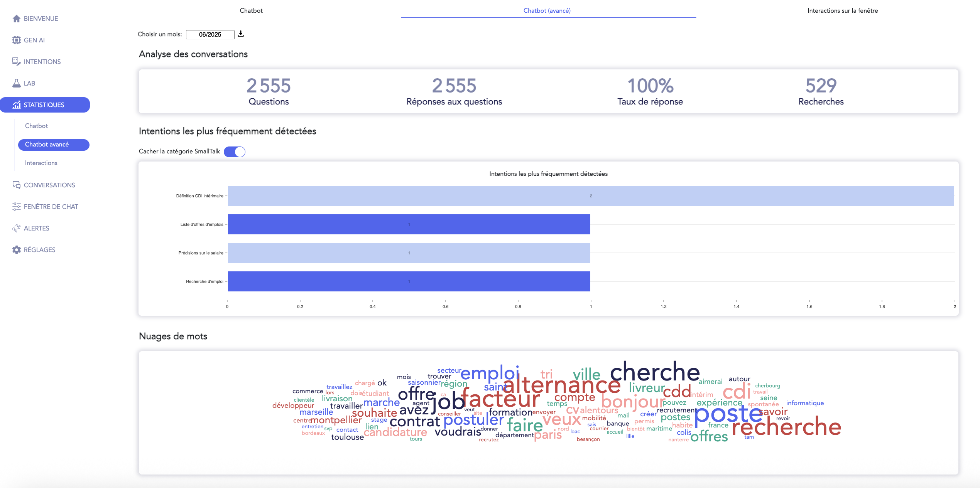Select the Chatbot (avancé) tab
Image resolution: width=980 pixels, height=488 pixels.
tap(547, 11)
